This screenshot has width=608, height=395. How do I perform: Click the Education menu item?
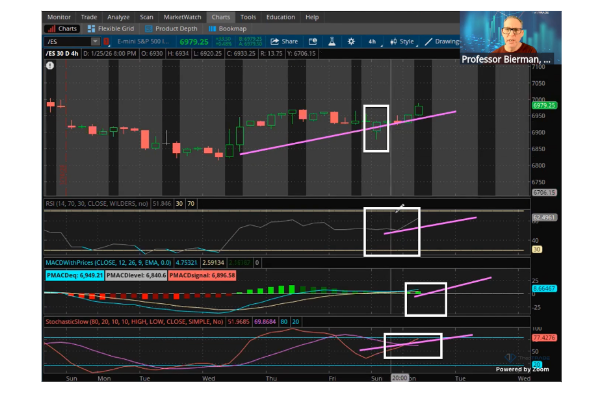[x=280, y=17]
